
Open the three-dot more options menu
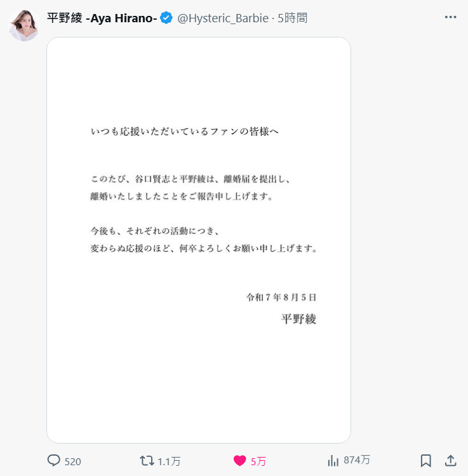450,17
